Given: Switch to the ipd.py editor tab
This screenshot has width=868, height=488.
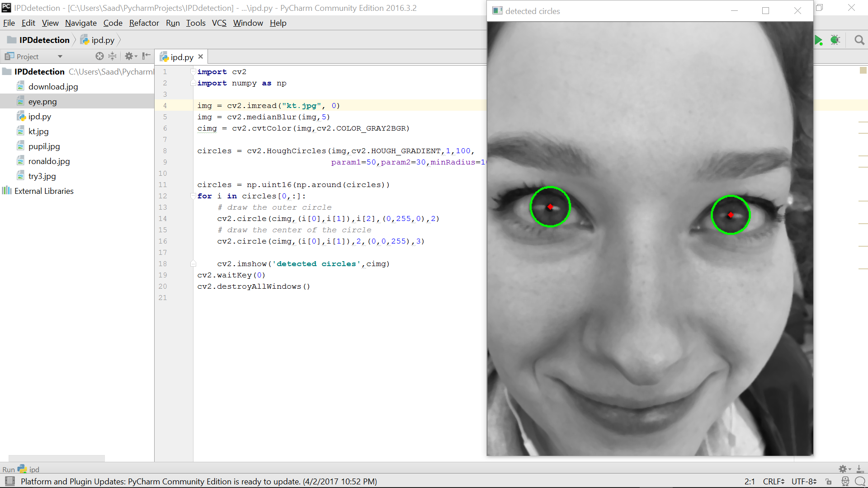Looking at the screenshot, I should [x=182, y=57].
